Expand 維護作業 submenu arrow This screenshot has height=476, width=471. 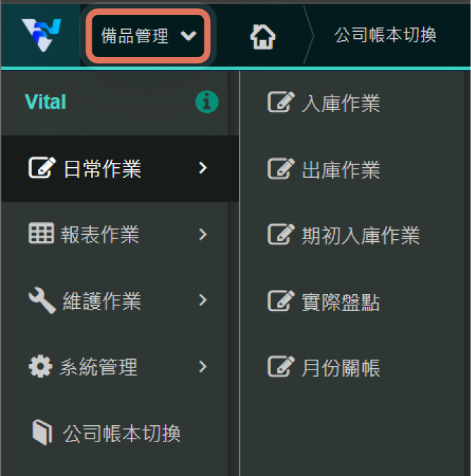pyautogui.click(x=203, y=300)
